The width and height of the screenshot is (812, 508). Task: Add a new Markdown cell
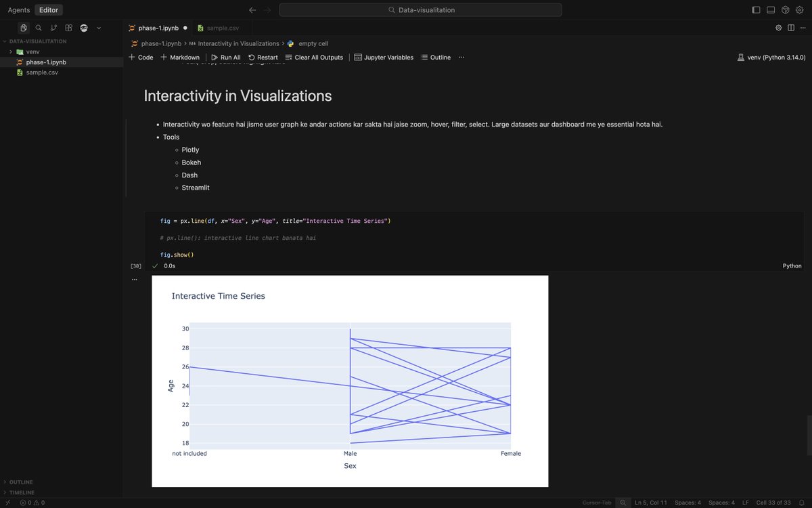[180, 58]
